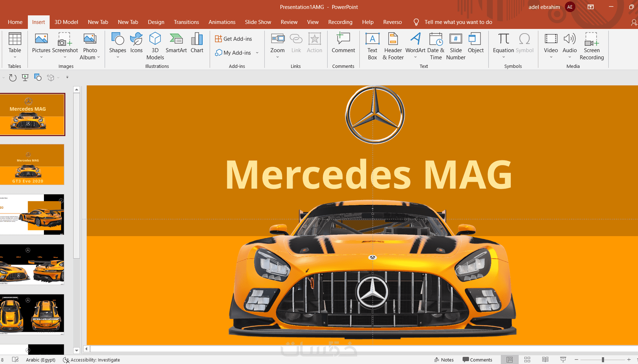Viewport: 638px width, 364px height.
Task: Add a Comment from the ribbon
Action: click(343, 42)
